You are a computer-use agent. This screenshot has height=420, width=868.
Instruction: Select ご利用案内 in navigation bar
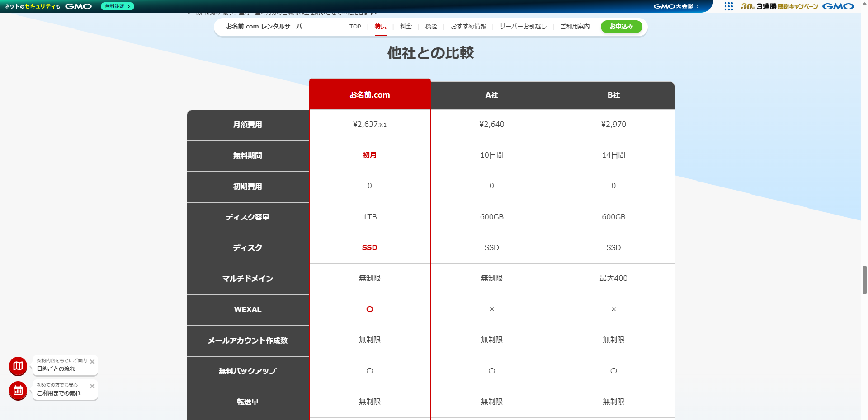click(x=575, y=27)
